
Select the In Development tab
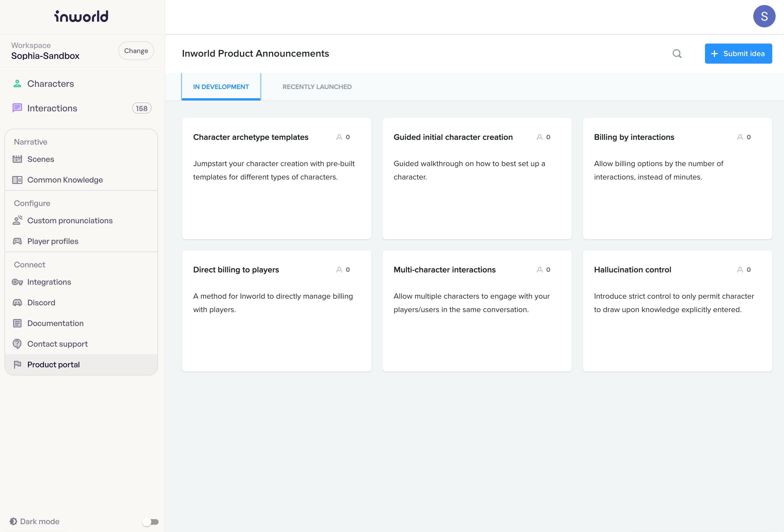click(221, 87)
